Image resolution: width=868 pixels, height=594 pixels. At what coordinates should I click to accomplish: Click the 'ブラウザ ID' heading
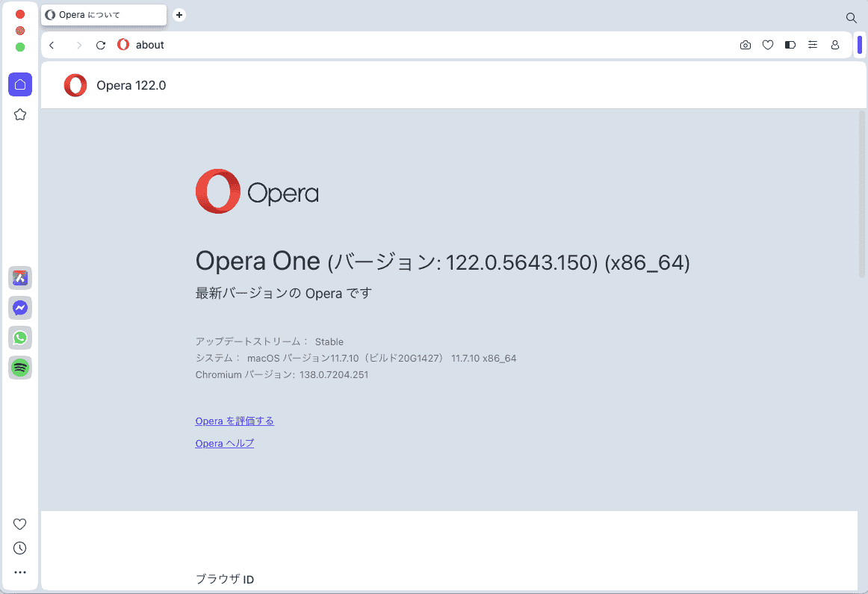pos(225,579)
